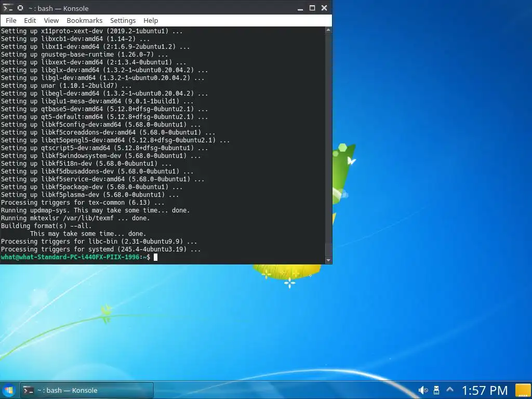Minimize the Konsole window
Image resolution: width=532 pixels, height=399 pixels.
coord(300,8)
